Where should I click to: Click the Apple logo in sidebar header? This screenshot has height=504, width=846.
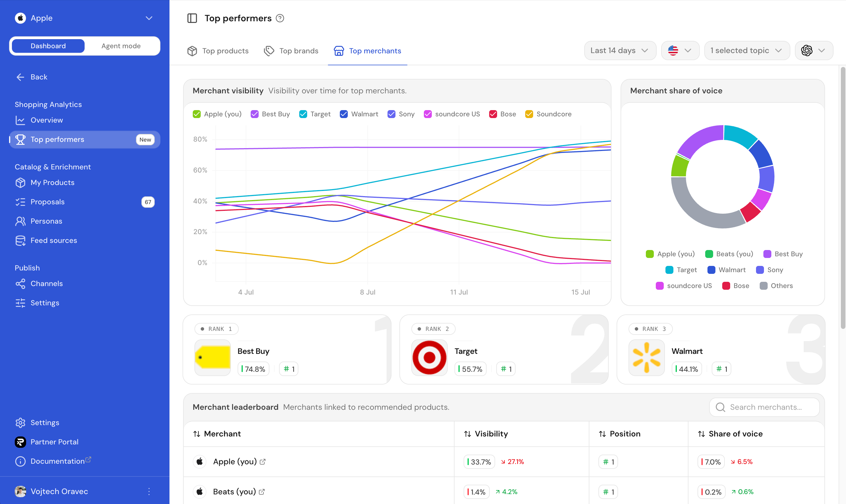(x=20, y=18)
